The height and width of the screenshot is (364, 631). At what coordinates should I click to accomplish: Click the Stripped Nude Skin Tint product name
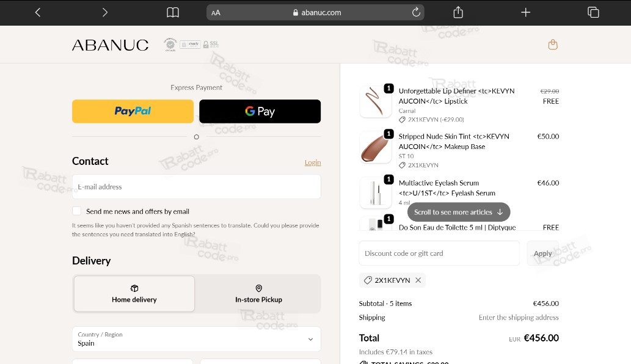pos(454,142)
